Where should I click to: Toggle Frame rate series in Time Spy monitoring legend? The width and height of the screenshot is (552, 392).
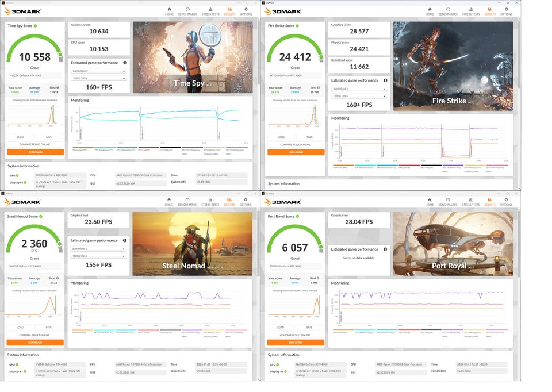pyautogui.click(x=83, y=149)
